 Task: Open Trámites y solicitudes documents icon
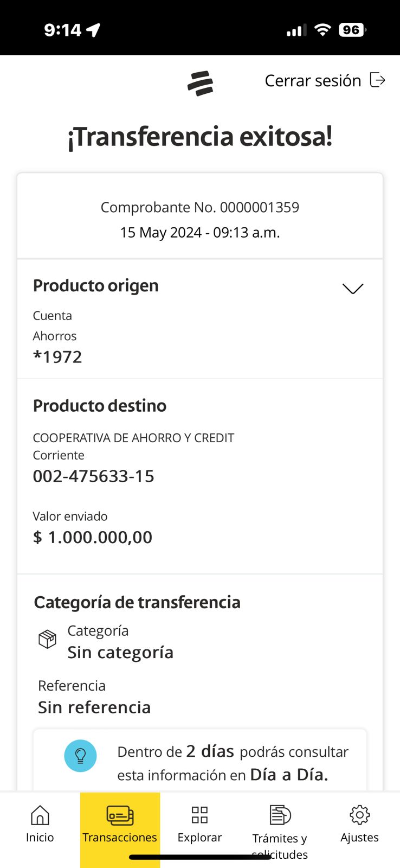pyautogui.click(x=280, y=815)
